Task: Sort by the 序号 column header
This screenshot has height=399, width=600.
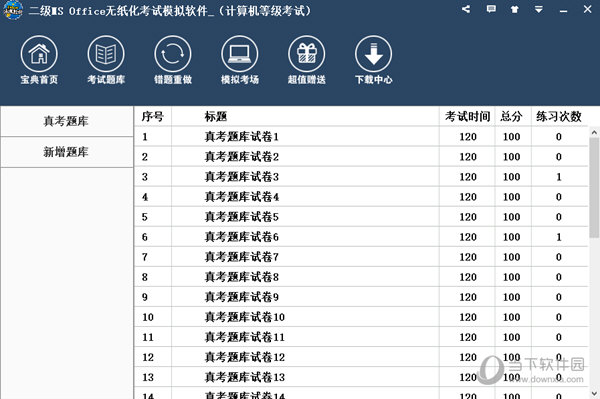Action: (x=153, y=116)
